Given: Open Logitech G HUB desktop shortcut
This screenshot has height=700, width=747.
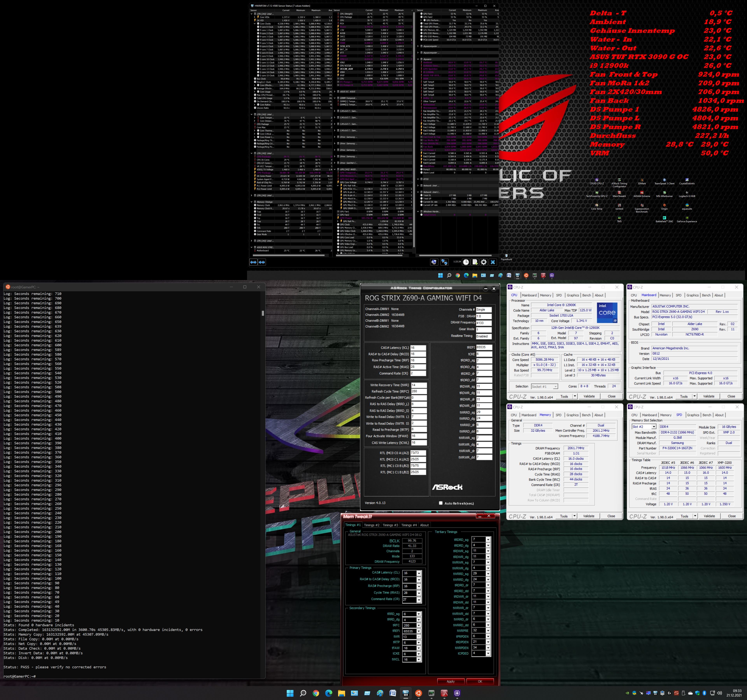Looking at the screenshot, I should pos(687,194).
